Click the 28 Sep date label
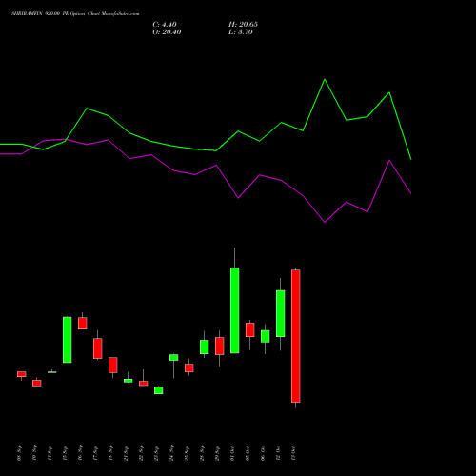Image resolution: width=476 pixels, height=476 pixels. (x=203, y=453)
